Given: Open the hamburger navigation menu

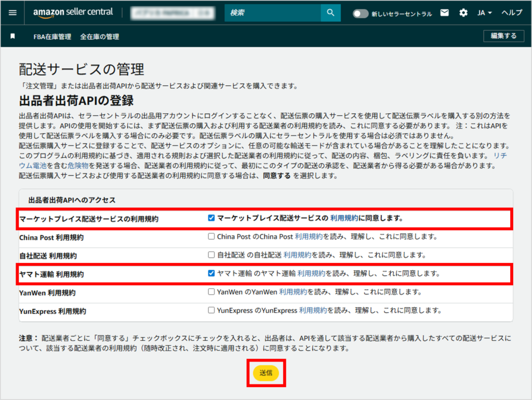Looking at the screenshot, I should (x=12, y=13).
